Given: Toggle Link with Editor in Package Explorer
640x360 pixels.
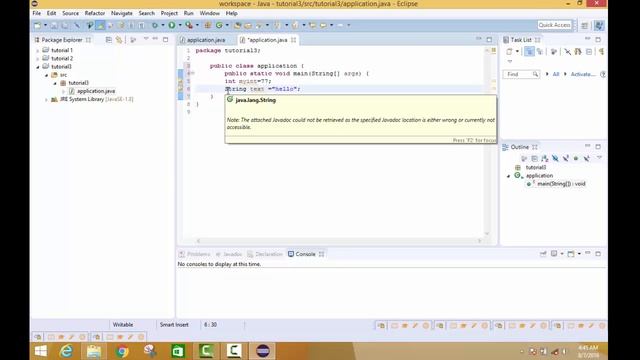Looking at the screenshot, I should 119,40.
